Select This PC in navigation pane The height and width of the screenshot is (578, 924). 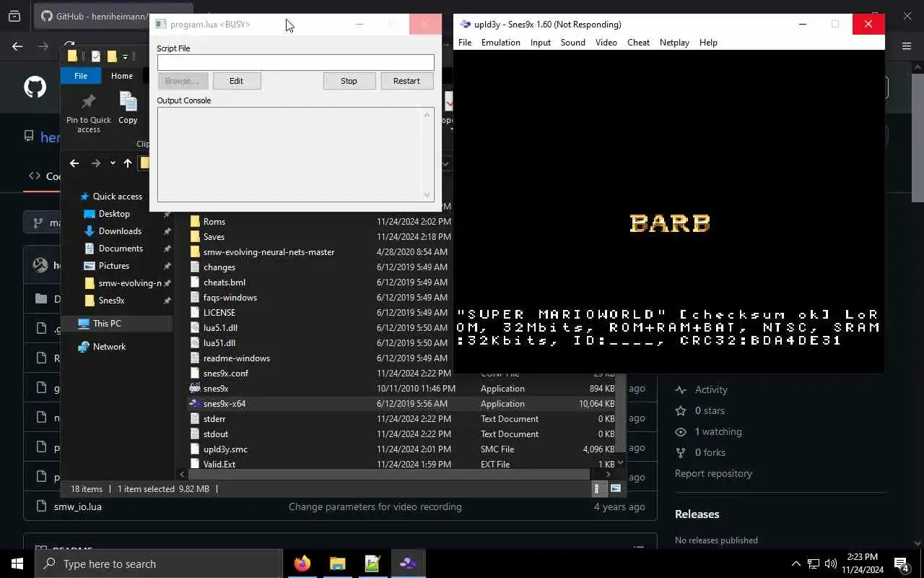107,324
